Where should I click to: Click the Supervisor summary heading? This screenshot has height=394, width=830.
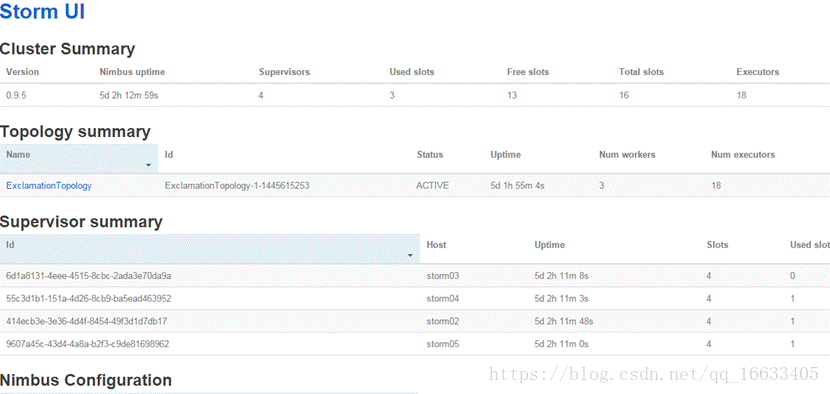click(x=81, y=222)
